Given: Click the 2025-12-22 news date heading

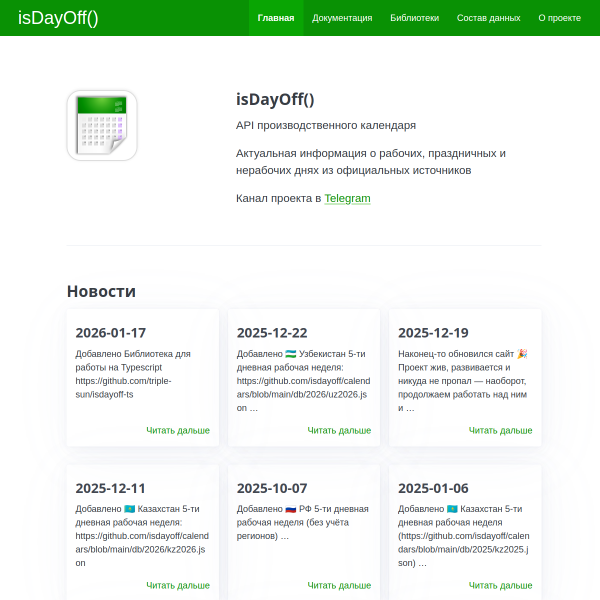Looking at the screenshot, I should point(272,333).
